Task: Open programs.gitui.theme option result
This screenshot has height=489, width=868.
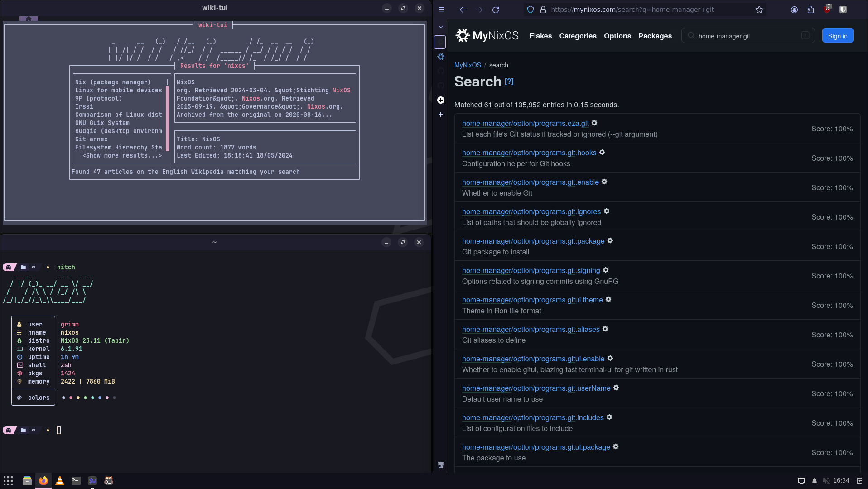Action: click(532, 300)
